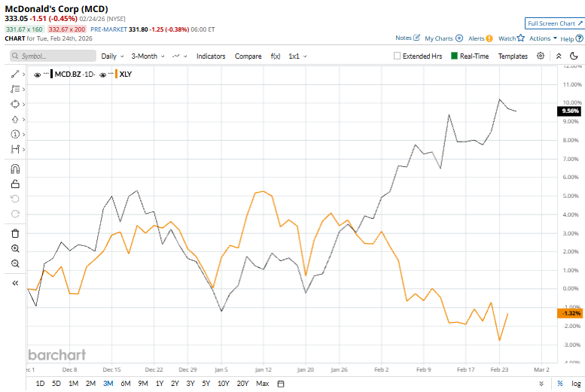Toggle log scale mode

pyautogui.click(x=576, y=384)
